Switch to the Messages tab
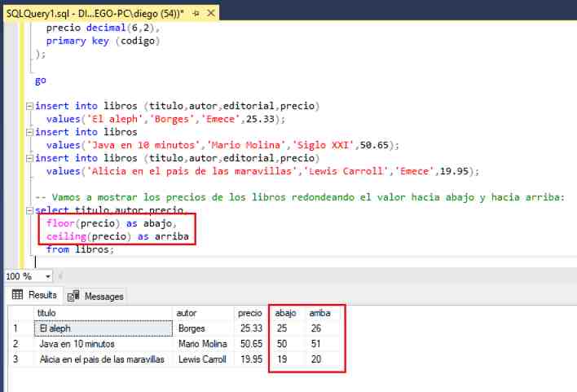Viewport: 577px width, 392px height. [95, 296]
